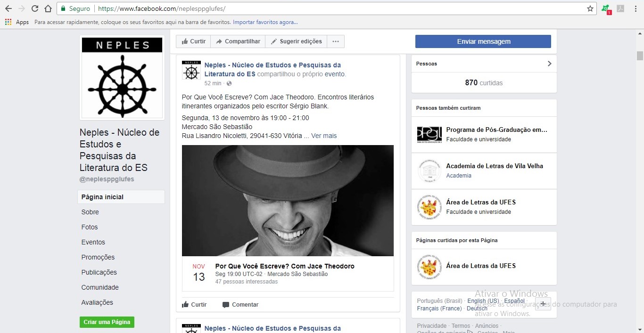Like the post with thumbs-up Curtir
644x333 pixels.
[x=194, y=305]
